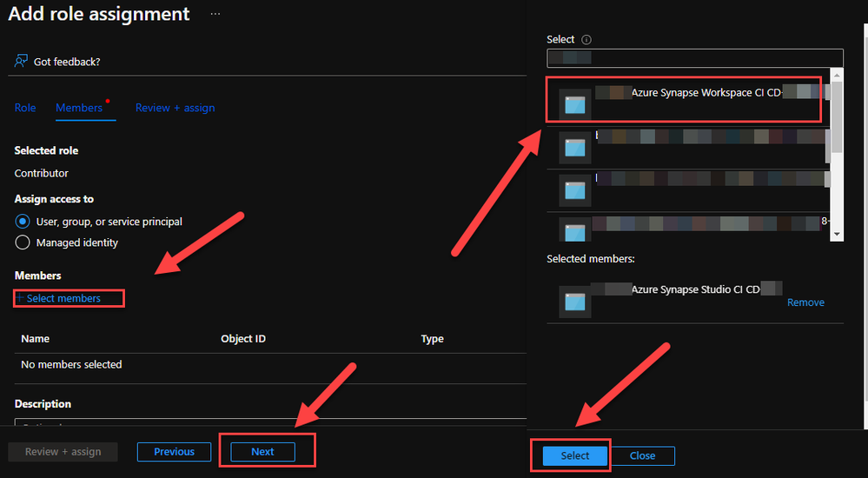The height and width of the screenshot is (478, 868).
Task: Click the greyed Review + assign bottom button
Action: (63, 451)
